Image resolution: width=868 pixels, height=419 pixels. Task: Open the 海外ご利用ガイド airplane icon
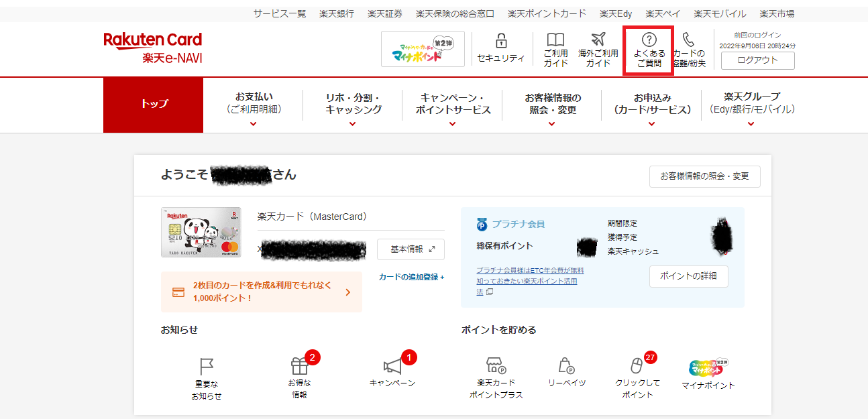click(x=598, y=40)
